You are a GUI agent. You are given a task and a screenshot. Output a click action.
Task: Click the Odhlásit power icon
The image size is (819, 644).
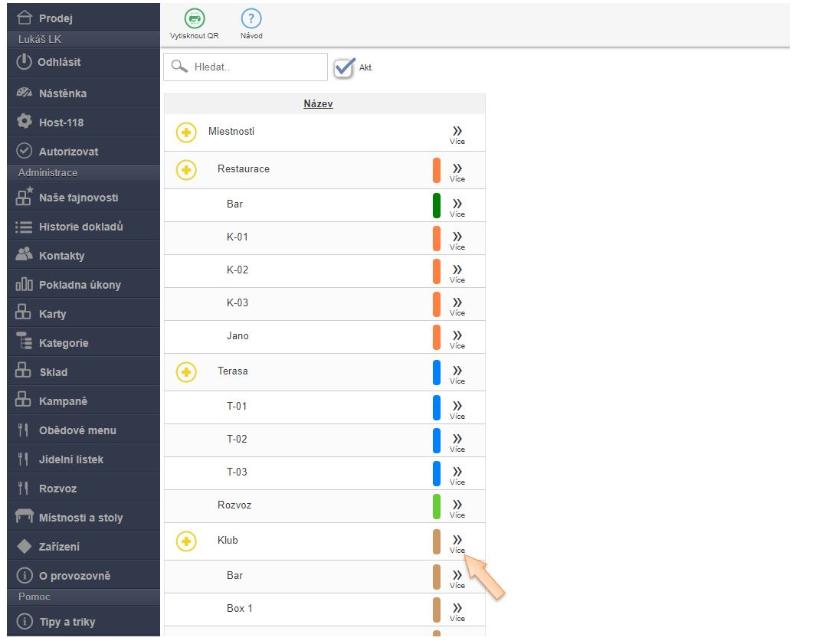[25, 62]
